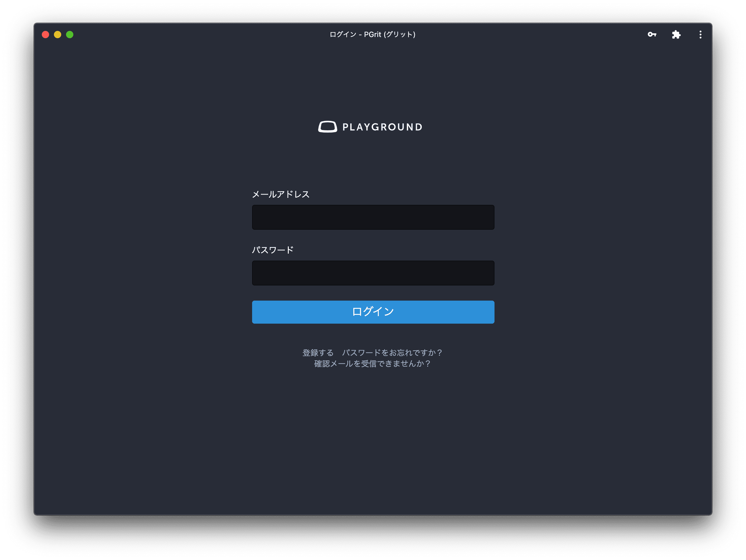
Task: Open the three-dot vertical menu
Action: (700, 35)
